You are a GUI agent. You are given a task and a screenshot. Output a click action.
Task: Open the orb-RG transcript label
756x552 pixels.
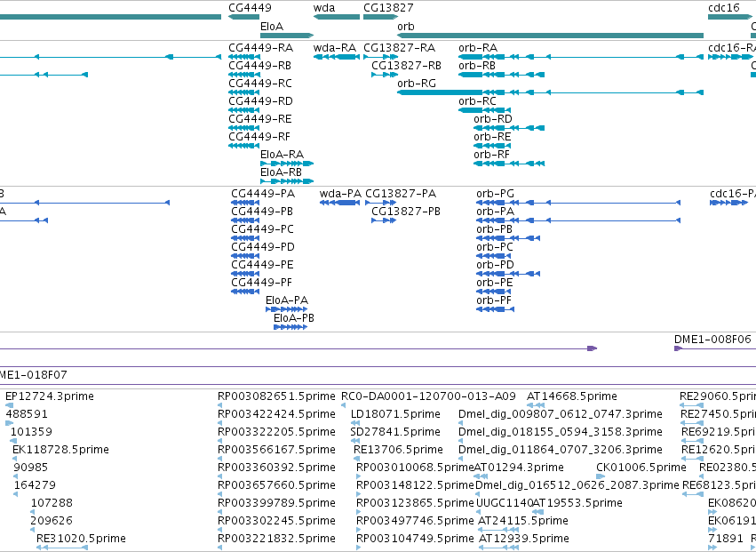(417, 84)
